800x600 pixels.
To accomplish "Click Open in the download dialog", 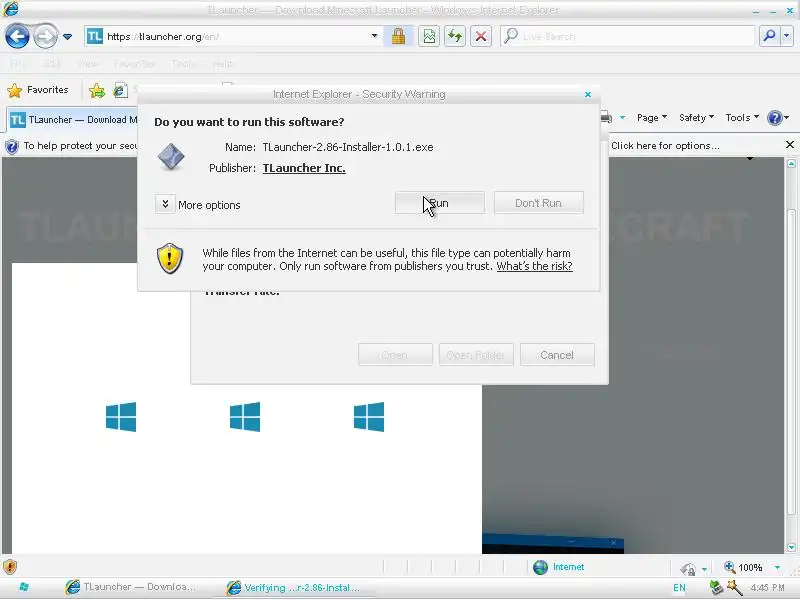I will click(x=395, y=355).
